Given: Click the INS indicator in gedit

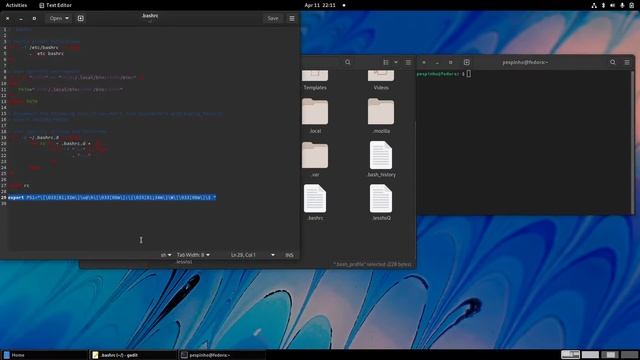Looking at the screenshot, I should click(x=289, y=255).
